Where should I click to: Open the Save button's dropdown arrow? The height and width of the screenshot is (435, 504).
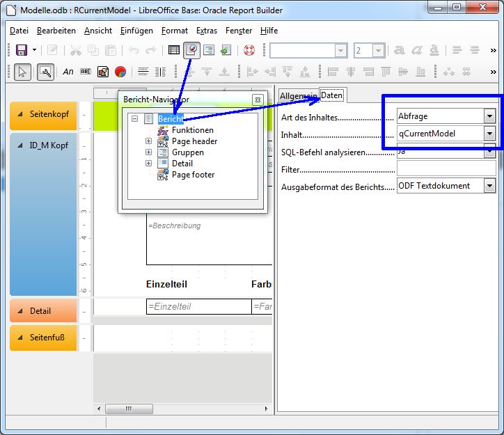tap(34, 50)
